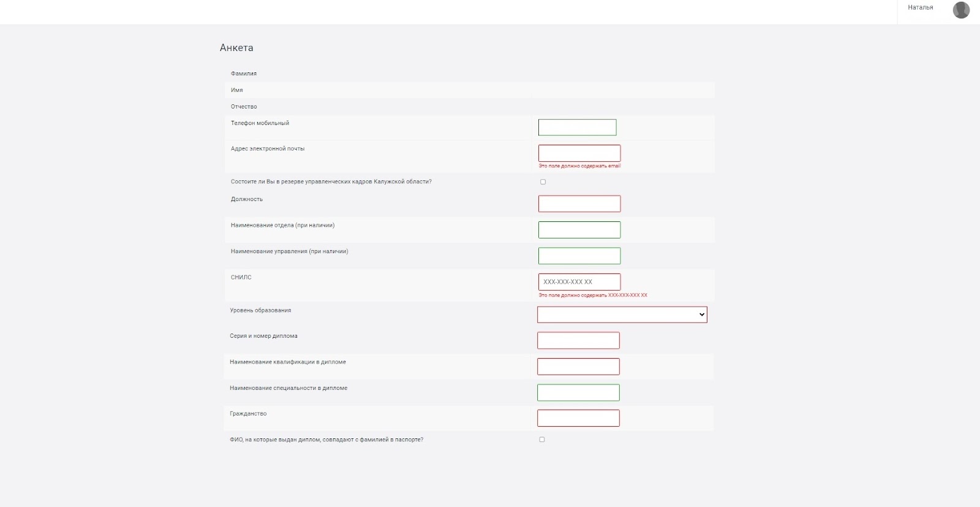Click the Анкета page heading
Screen dimensions: 980x507
tap(236, 48)
